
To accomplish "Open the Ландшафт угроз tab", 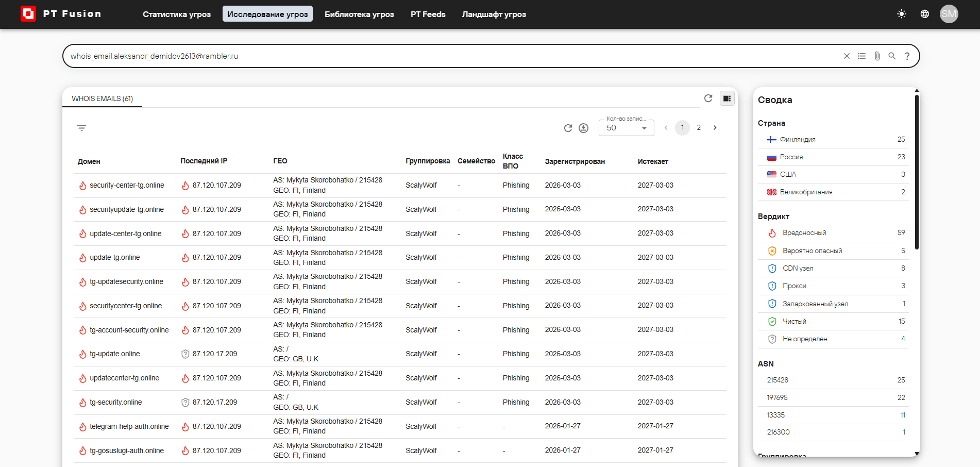I will pos(494,14).
